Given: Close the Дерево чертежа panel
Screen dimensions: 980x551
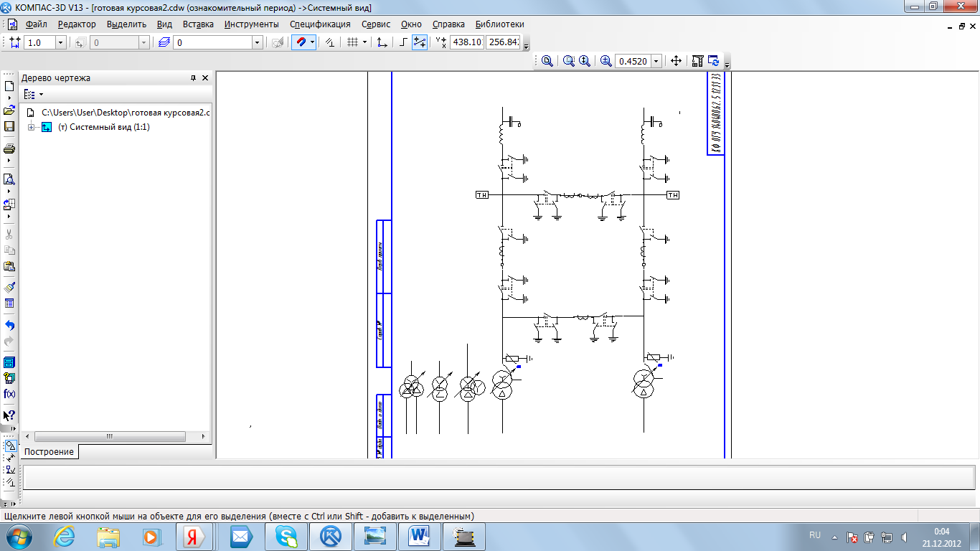Looking at the screenshot, I should pyautogui.click(x=205, y=78).
